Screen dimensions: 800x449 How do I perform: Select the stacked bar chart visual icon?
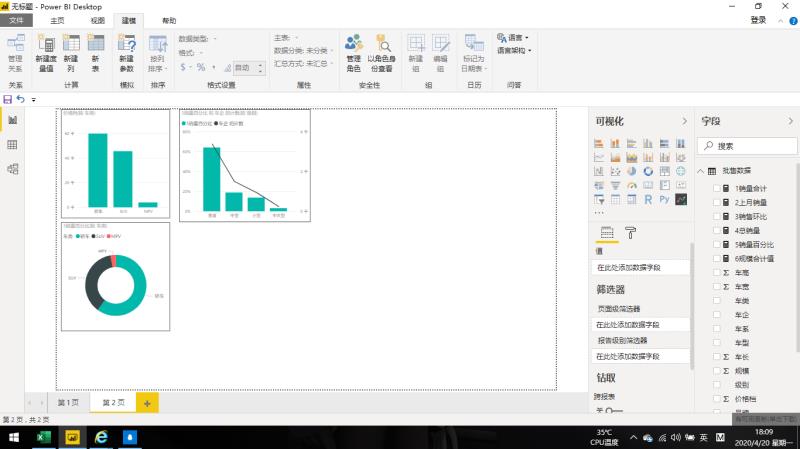(x=599, y=144)
